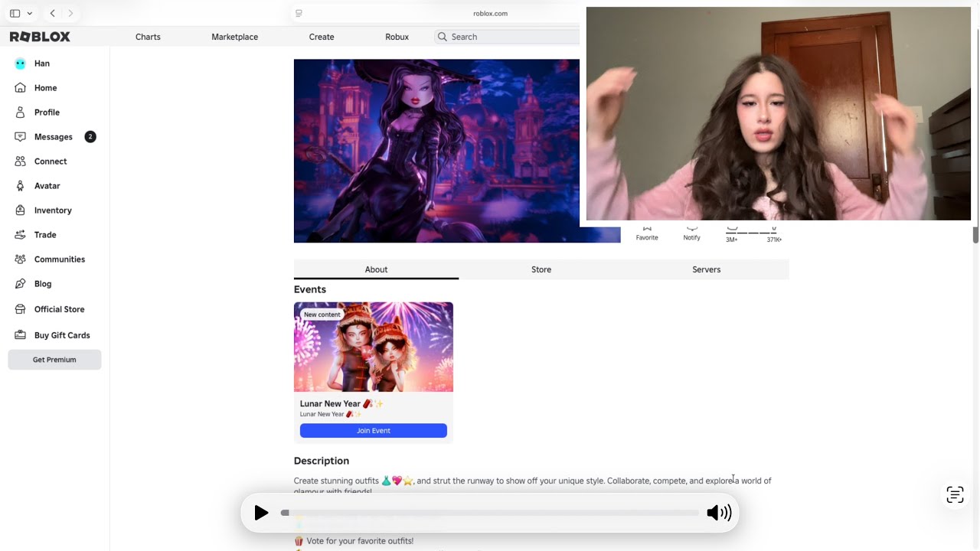
Task: Open the sidebar options dropdown chevron
Action: coord(30,13)
